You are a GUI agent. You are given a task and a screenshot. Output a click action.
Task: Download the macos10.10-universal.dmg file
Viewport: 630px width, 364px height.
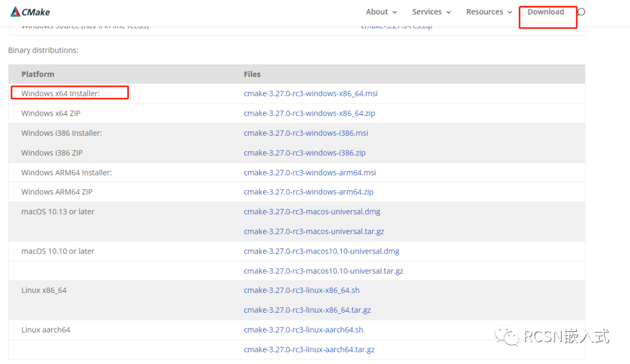pos(321,251)
